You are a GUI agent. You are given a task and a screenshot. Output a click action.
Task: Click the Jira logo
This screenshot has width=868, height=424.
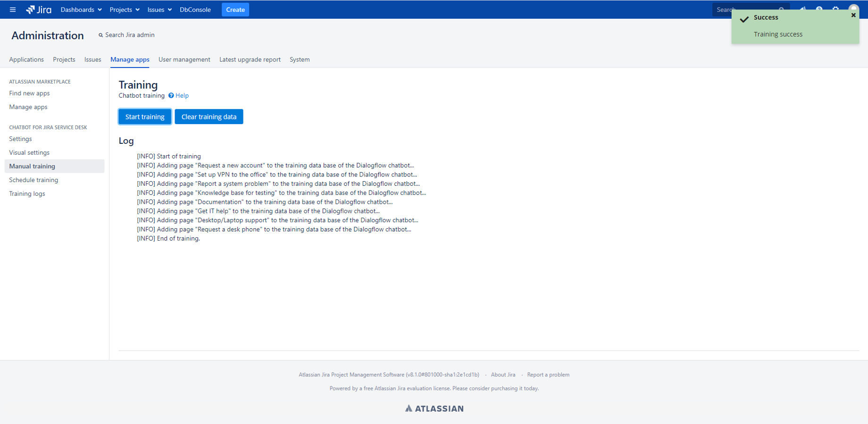[x=39, y=9]
